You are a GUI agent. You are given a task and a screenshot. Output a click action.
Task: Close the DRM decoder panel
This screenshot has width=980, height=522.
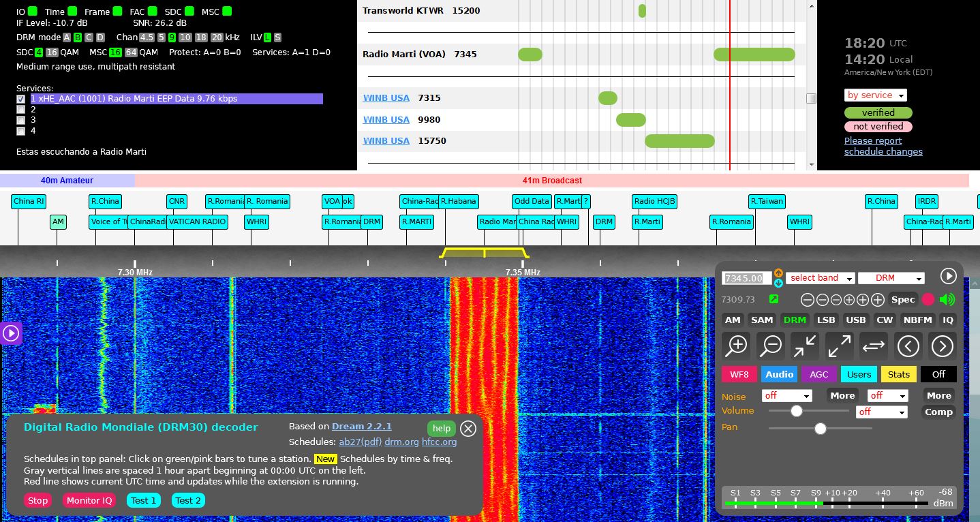[468, 428]
